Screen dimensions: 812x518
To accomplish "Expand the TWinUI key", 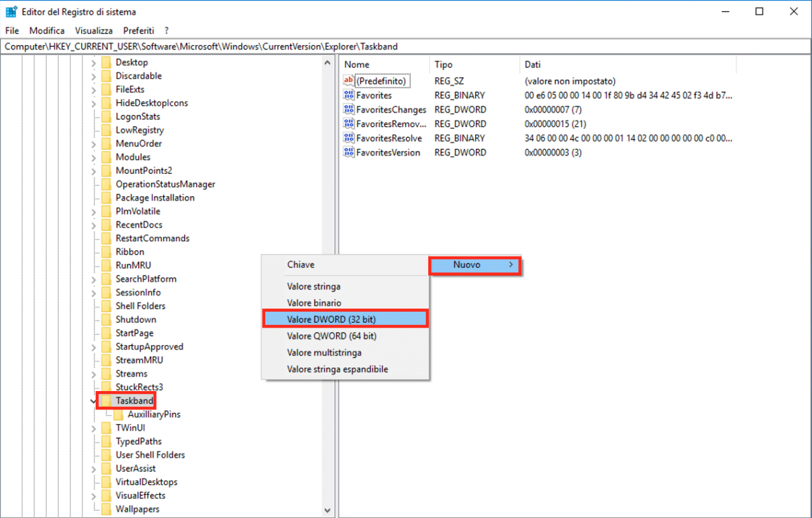I will coord(94,428).
